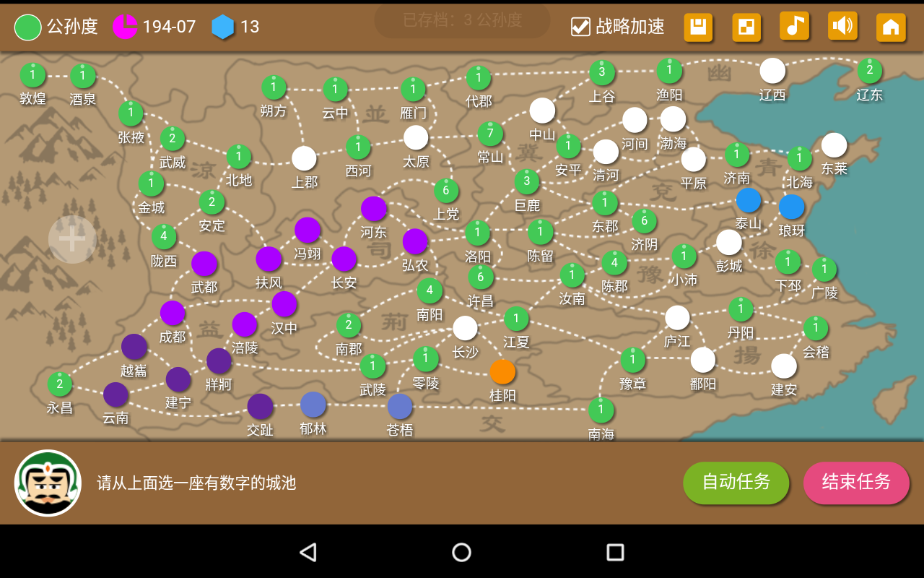The width and height of the screenshot is (924, 578).
Task: Tap the Android recent apps square button
Action: pyautogui.click(x=615, y=552)
